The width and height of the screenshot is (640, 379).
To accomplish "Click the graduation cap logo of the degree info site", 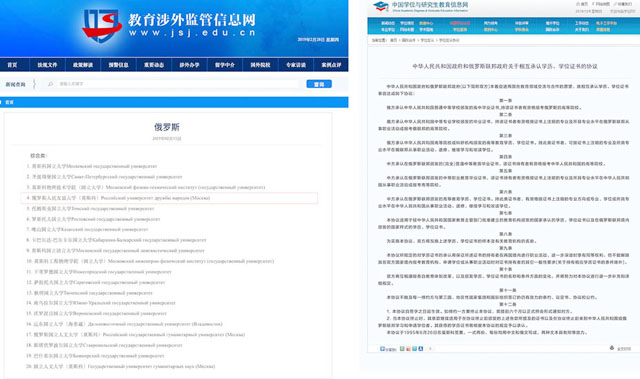I will coord(381,6).
